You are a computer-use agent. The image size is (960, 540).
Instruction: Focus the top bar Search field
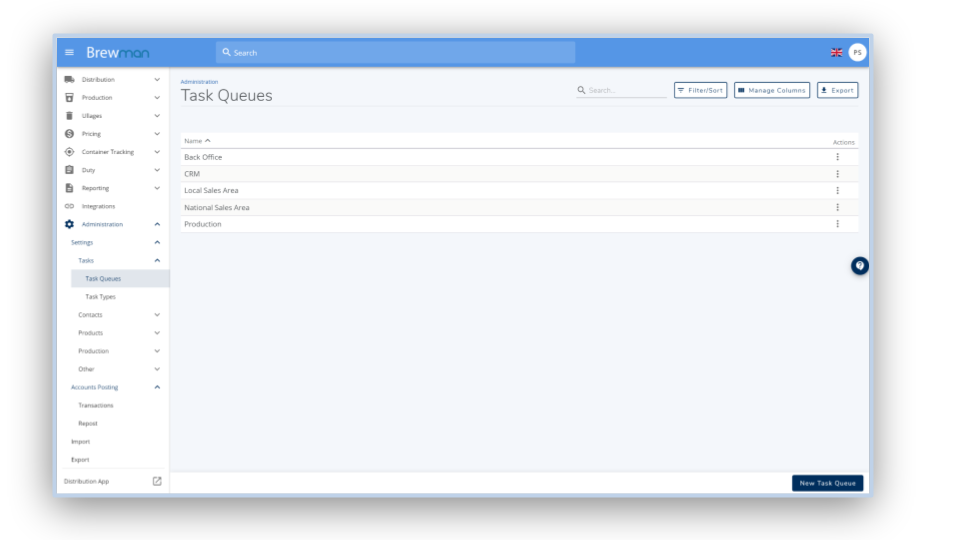[x=396, y=53]
